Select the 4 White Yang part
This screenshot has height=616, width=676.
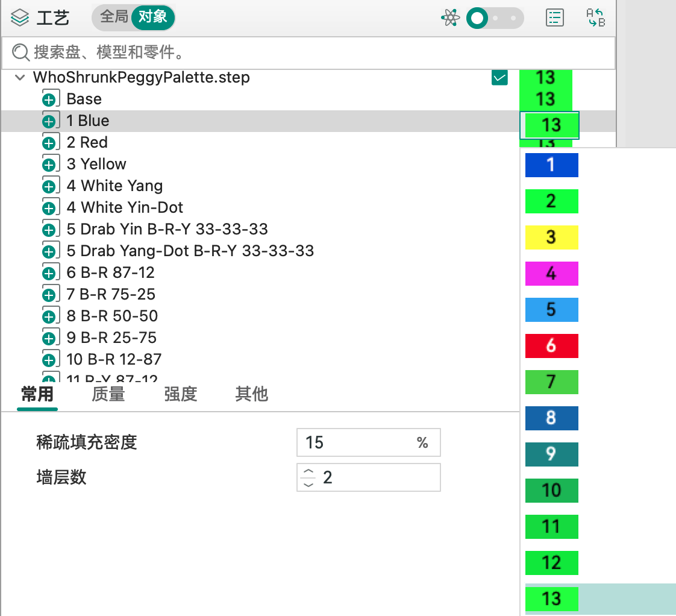coord(114,186)
